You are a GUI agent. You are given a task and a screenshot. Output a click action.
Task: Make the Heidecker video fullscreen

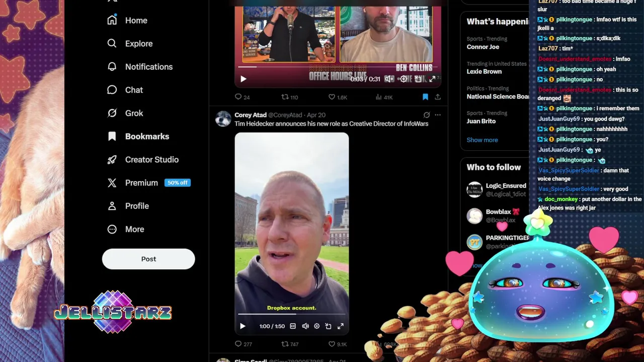[340, 326]
